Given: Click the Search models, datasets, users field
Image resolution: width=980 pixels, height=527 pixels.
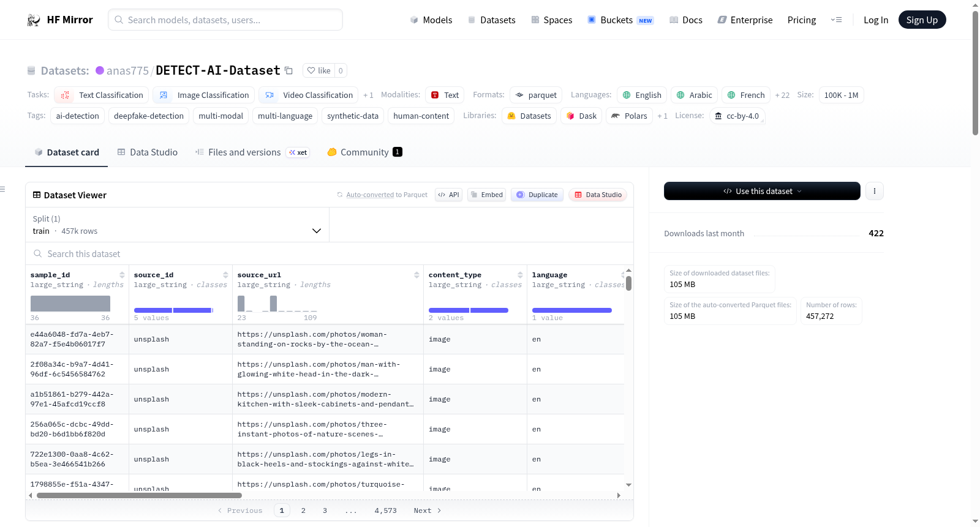Looking at the screenshot, I should click(x=225, y=20).
